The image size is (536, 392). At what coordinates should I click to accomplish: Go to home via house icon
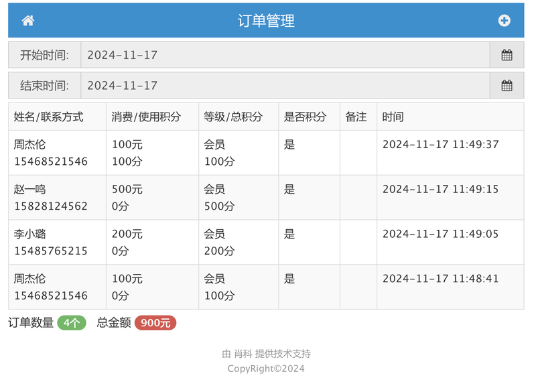coord(28,21)
